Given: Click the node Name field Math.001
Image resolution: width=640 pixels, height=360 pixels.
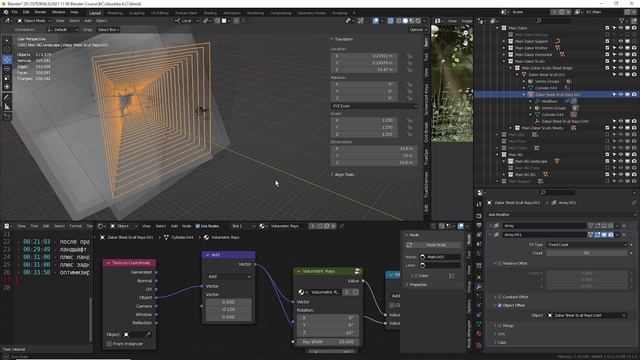Looking at the screenshot, I should 440,257.
